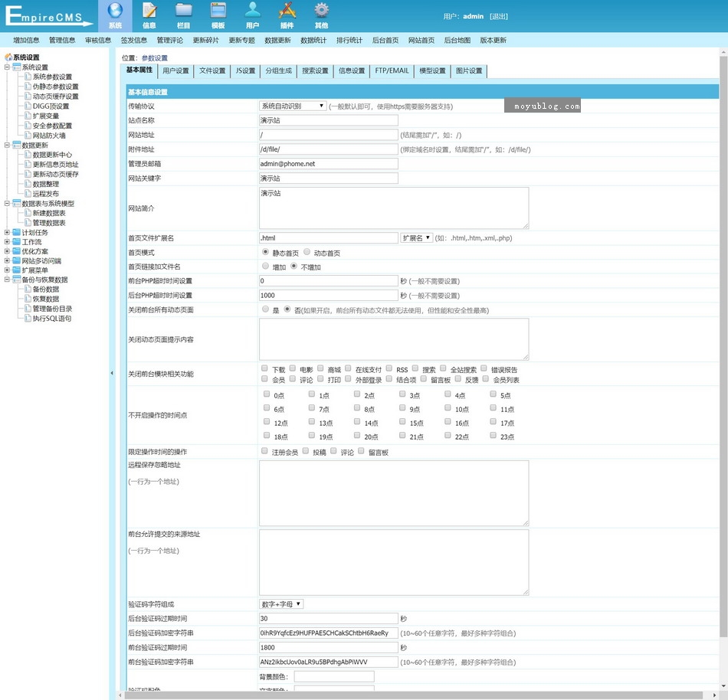Screen dimensions: 728x700
Task: Click the 版本更新 menu link
Action: [493, 40]
